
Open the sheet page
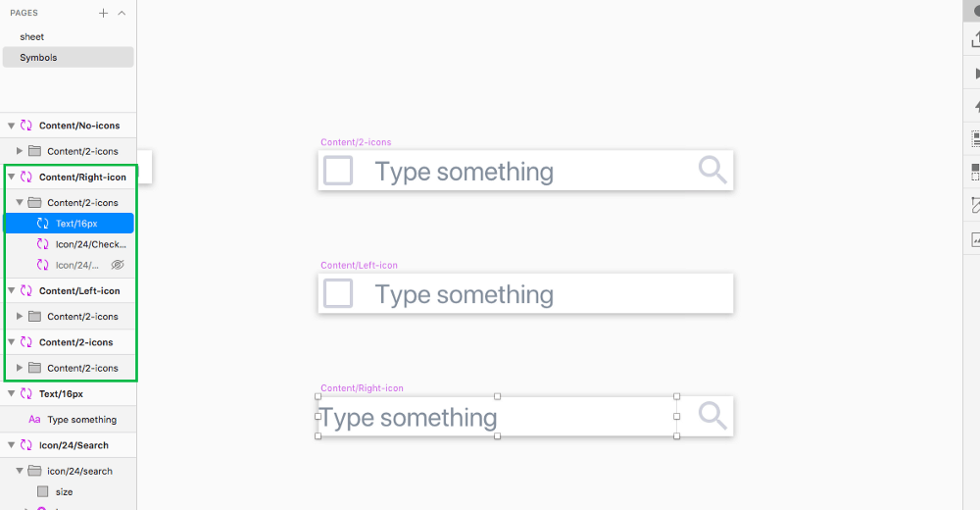pyautogui.click(x=32, y=37)
